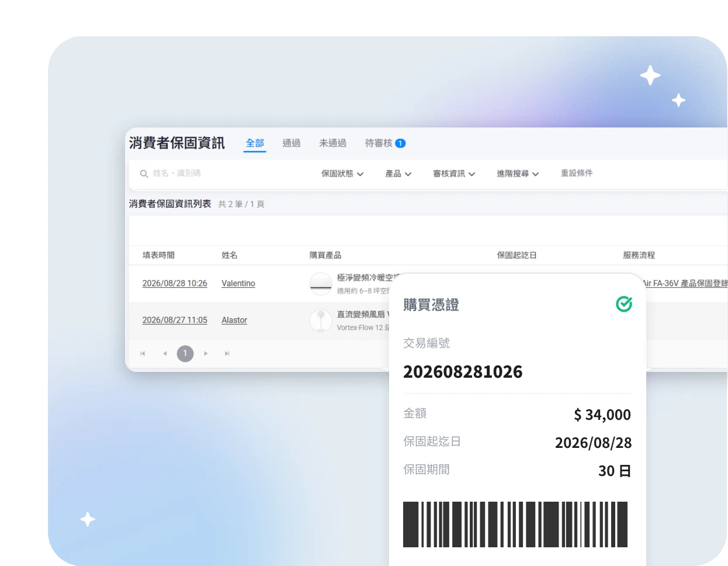Open the 2026/08/28 10:26 entry link
The width and height of the screenshot is (728, 566).
point(175,284)
